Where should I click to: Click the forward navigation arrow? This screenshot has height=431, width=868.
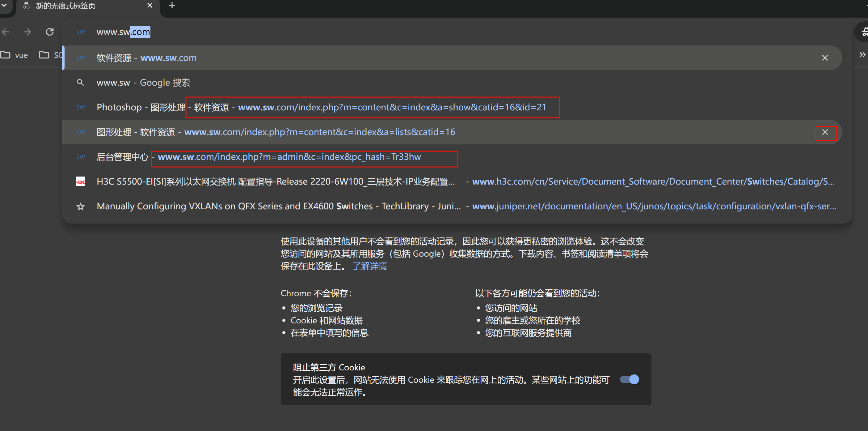27,32
